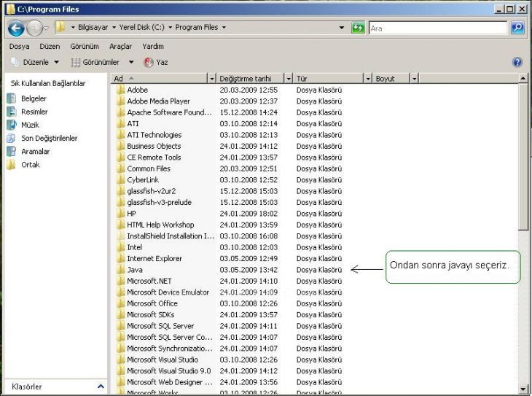The width and height of the screenshot is (532, 396).
Task: Select the Java folder icon
Action: click(x=120, y=269)
